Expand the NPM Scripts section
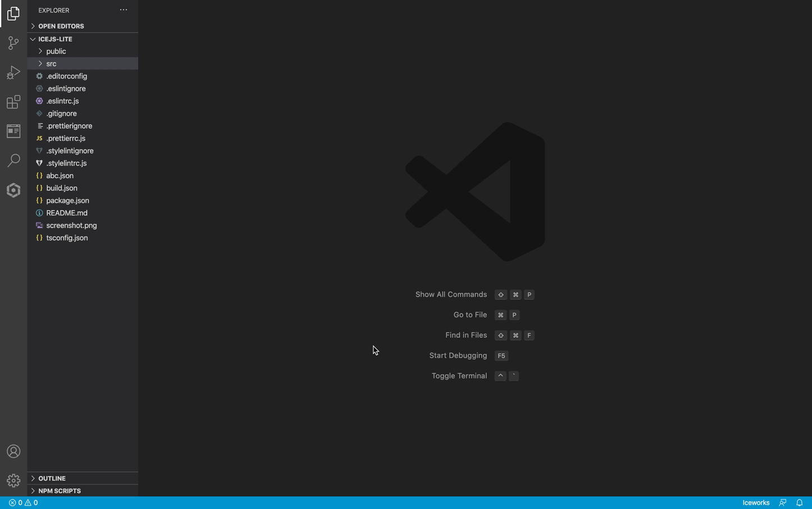This screenshot has width=812, height=509. [83, 491]
